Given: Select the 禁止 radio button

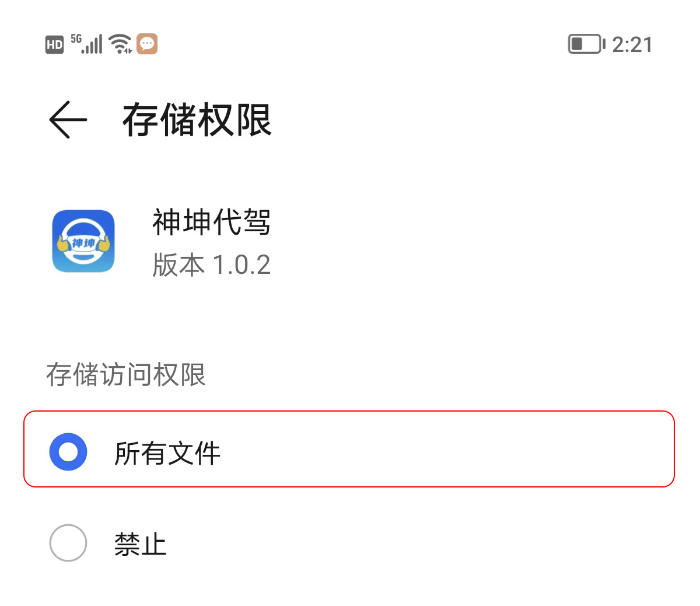Looking at the screenshot, I should pos(68,543).
